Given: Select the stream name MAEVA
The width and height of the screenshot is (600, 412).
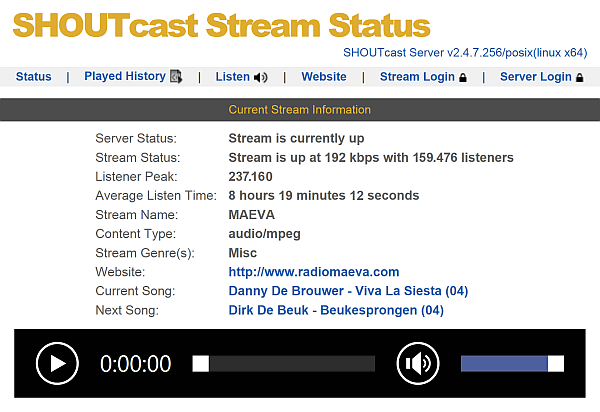Looking at the screenshot, I should (251, 215).
